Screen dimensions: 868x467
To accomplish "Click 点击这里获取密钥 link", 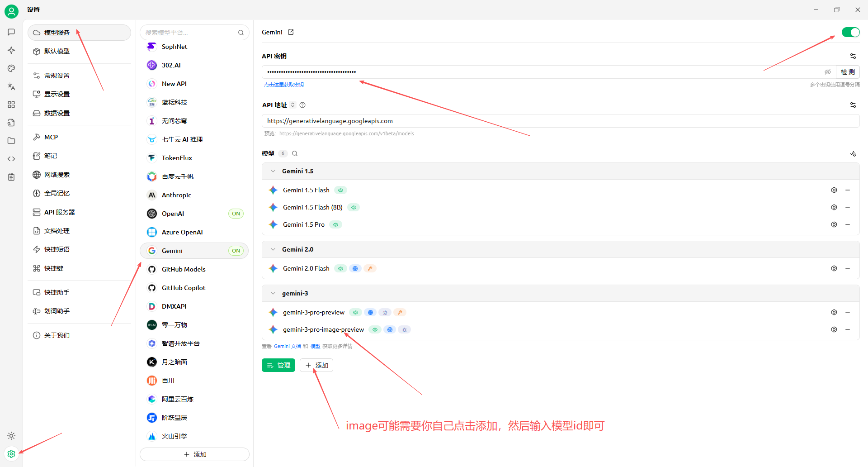I will tap(284, 85).
